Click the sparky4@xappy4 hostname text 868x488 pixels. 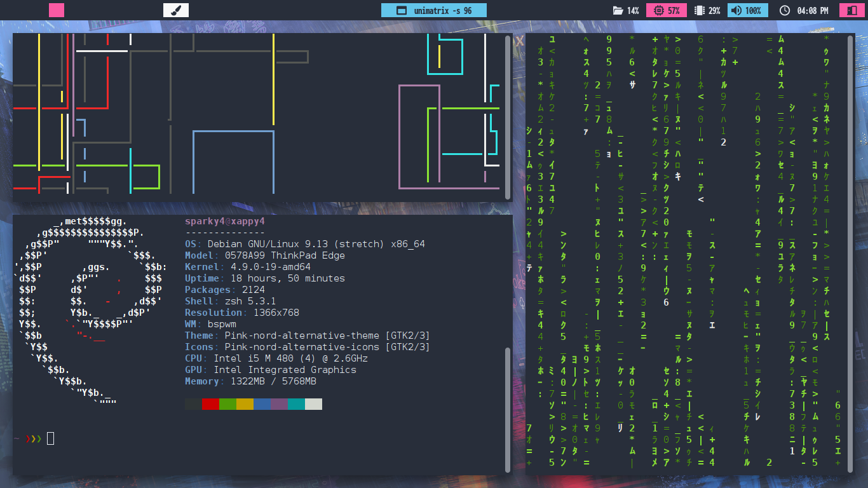pyautogui.click(x=224, y=221)
